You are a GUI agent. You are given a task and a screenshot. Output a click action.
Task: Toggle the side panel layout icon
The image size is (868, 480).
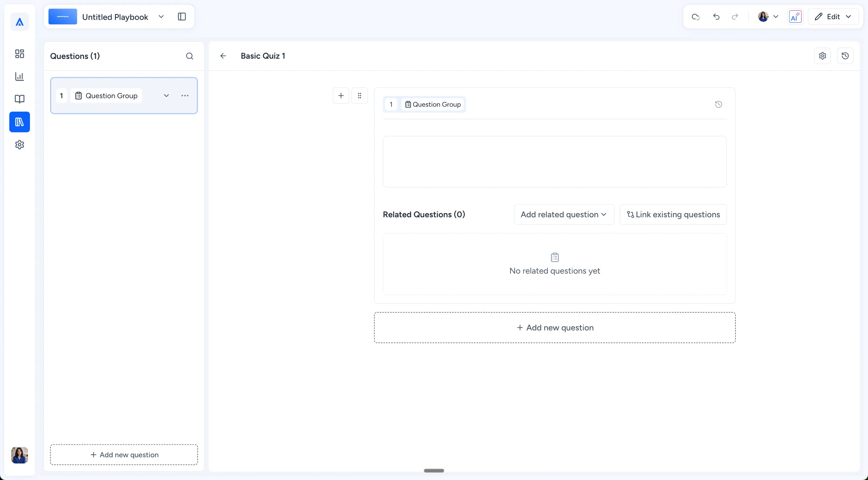click(182, 17)
